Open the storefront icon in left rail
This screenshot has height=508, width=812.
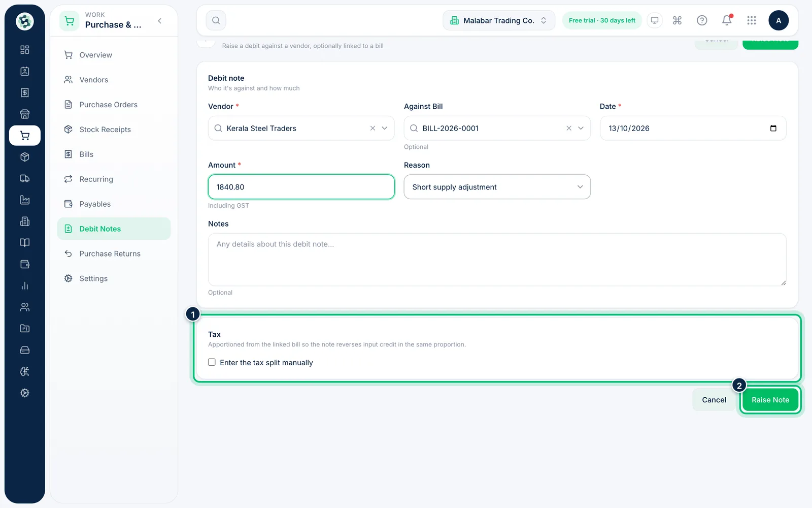(24, 114)
